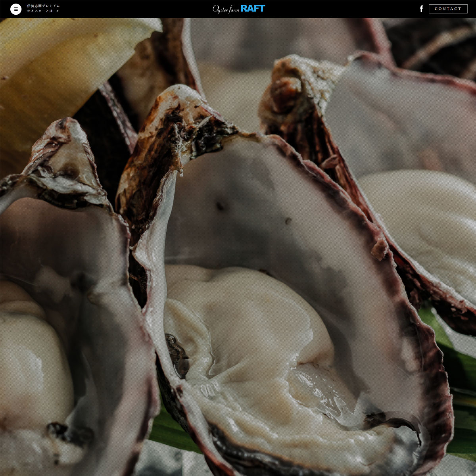This screenshot has width=476, height=476.
Task: Click the CONTACT button
Action: (448, 9)
